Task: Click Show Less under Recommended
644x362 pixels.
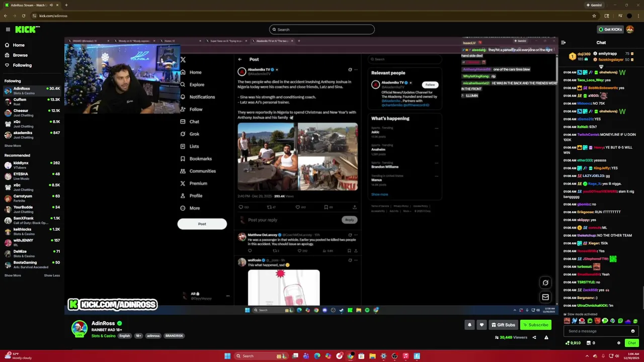Action: [x=52, y=276]
